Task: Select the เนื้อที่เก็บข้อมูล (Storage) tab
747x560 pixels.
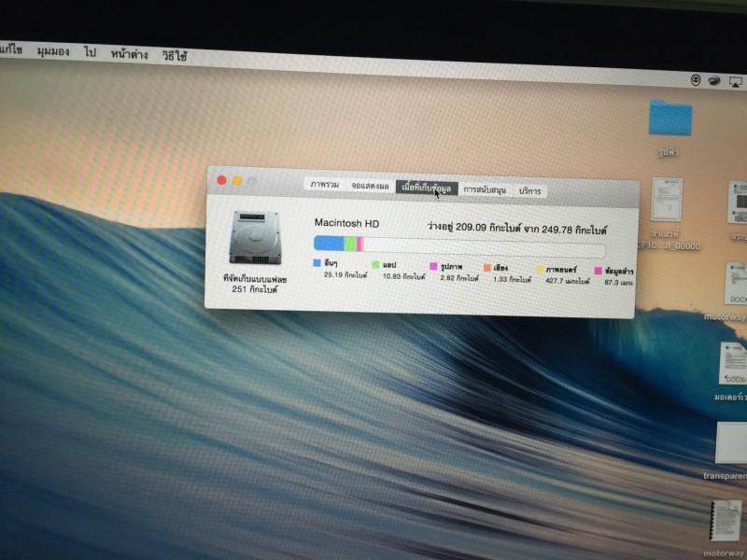Action: [427, 188]
